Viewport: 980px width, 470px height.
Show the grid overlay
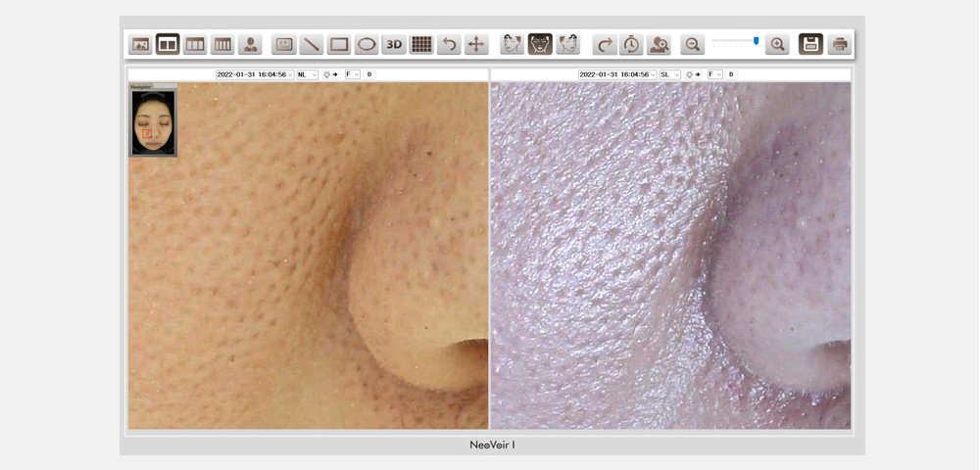pyautogui.click(x=421, y=44)
